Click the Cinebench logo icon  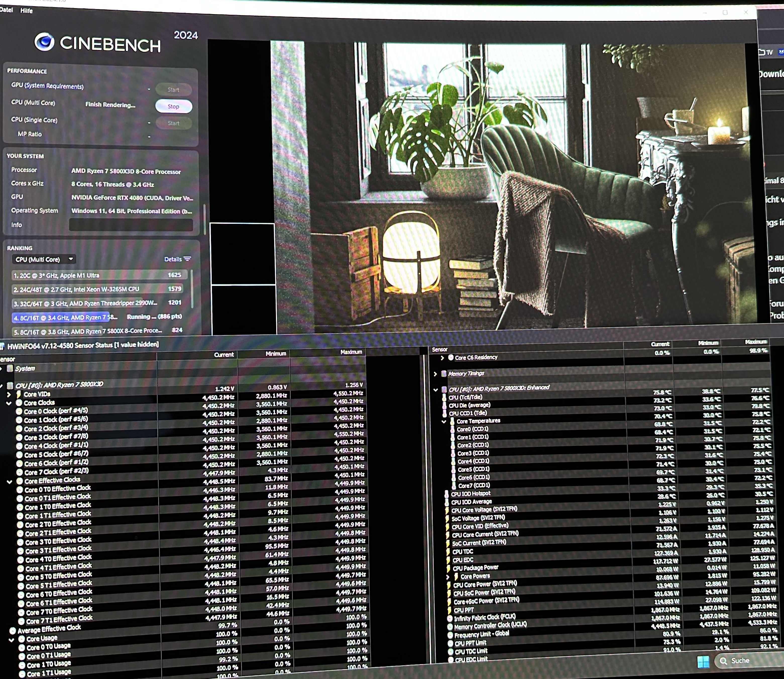[x=44, y=42]
